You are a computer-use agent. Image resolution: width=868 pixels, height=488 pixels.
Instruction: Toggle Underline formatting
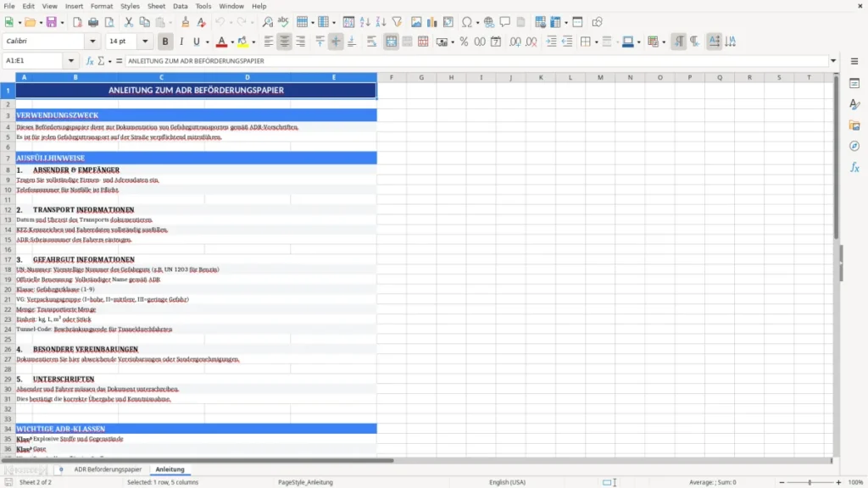[x=196, y=42]
